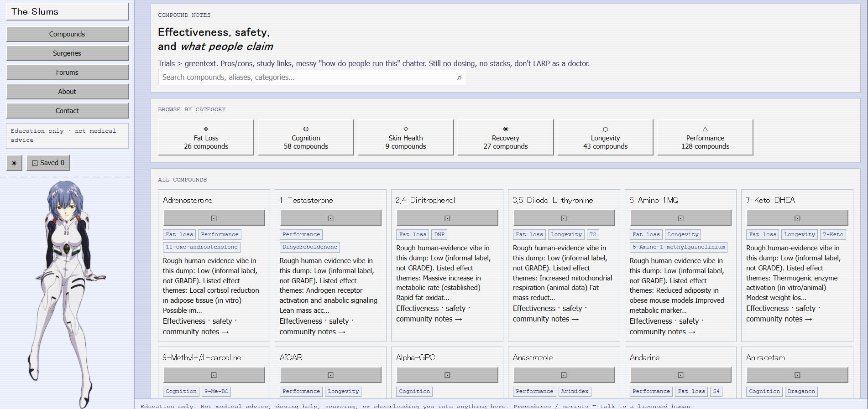Open the Contact nav item
This screenshot has width=868, height=409.
tap(67, 111)
